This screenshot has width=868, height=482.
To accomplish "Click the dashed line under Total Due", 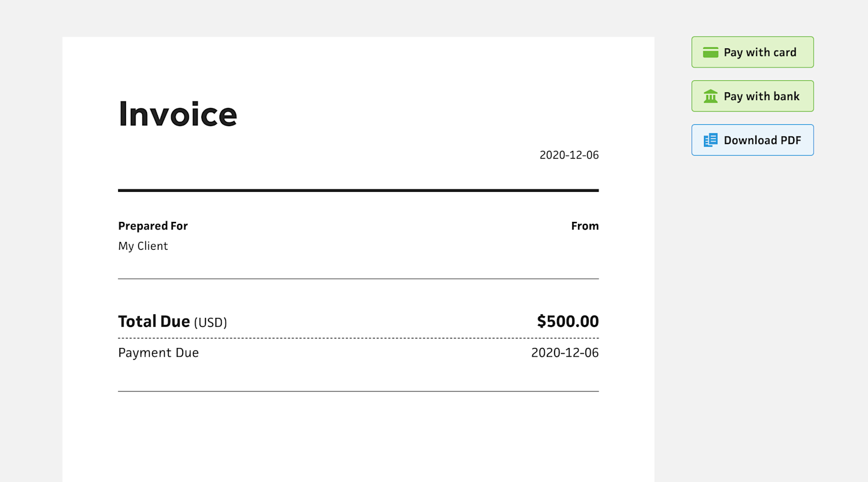I will coord(358,338).
